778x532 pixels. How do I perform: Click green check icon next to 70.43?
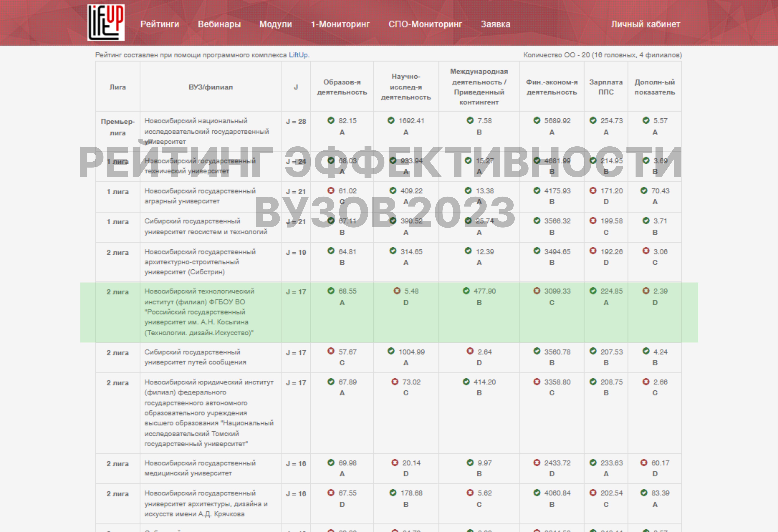tap(644, 191)
